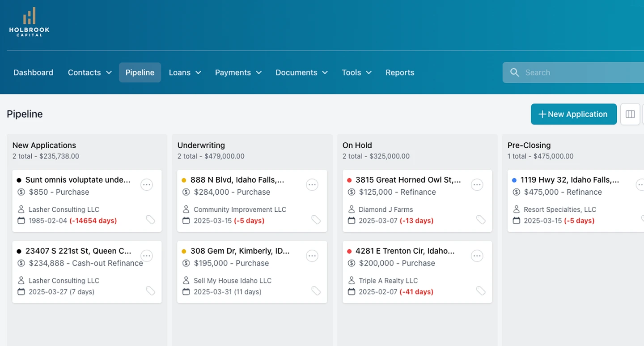Click the Holbrook Capital logo

(29, 21)
